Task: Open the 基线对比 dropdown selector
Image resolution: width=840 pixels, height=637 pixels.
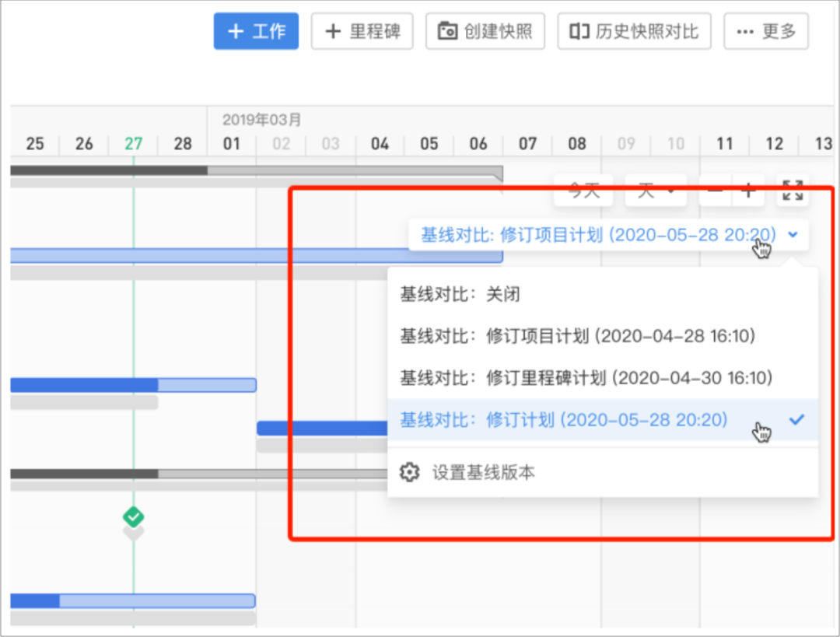Action: point(599,235)
